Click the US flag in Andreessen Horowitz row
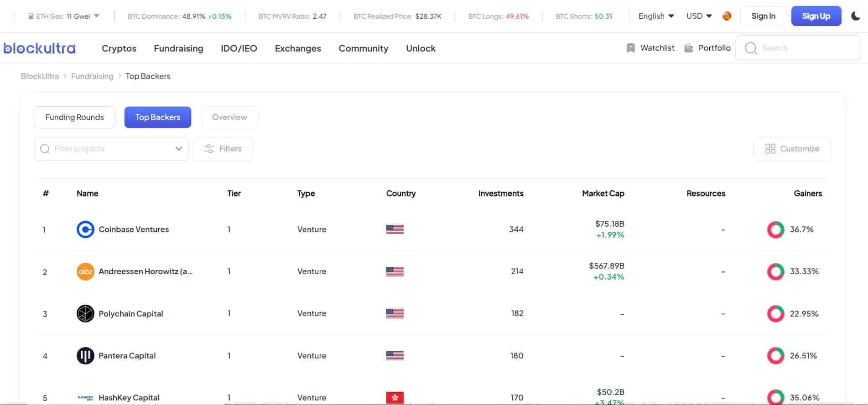 (395, 271)
